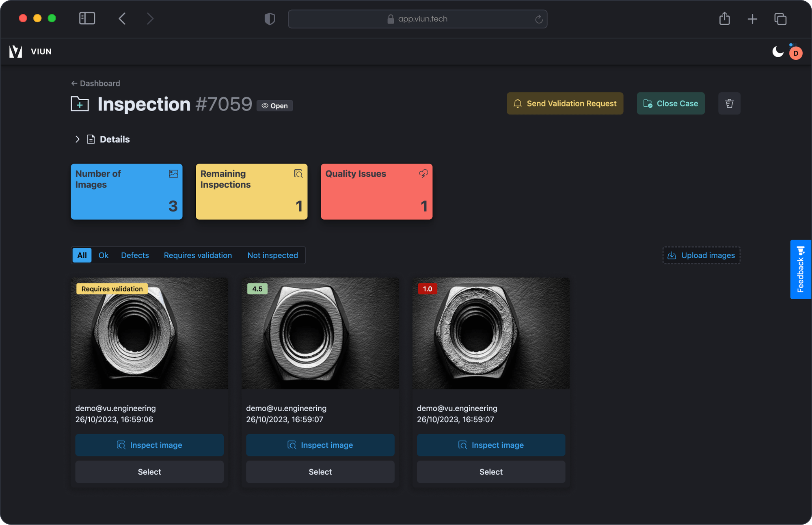Open the user avatar labeled D
Image resolution: width=812 pixels, height=525 pixels.
click(x=795, y=52)
